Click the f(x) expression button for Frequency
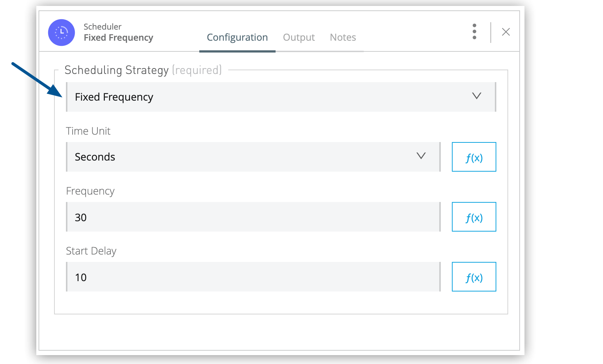Image resolution: width=603 pixels, height=364 pixels. (x=474, y=217)
